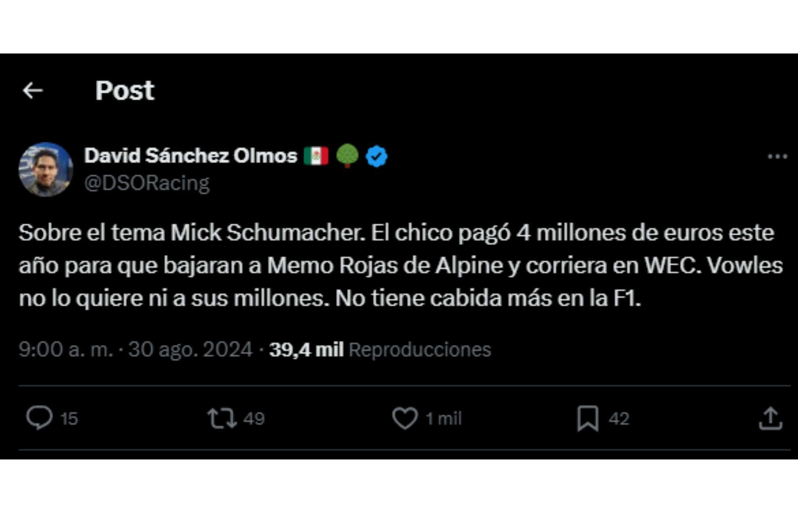
Task: Bookmark this post with the bookmark icon
Action: point(588,418)
